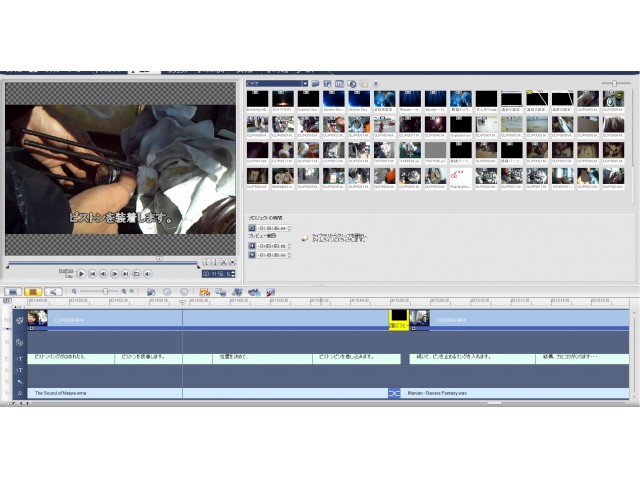Viewport: 640px width, 480px height.
Task: Open folder icon beside library dropdown
Action: pyautogui.click(x=315, y=84)
